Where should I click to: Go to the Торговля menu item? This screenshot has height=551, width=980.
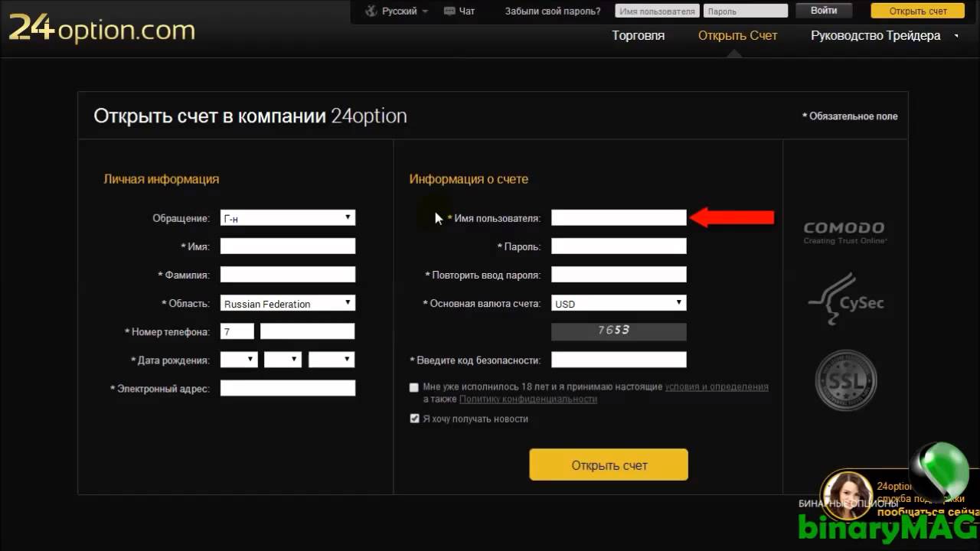point(638,36)
